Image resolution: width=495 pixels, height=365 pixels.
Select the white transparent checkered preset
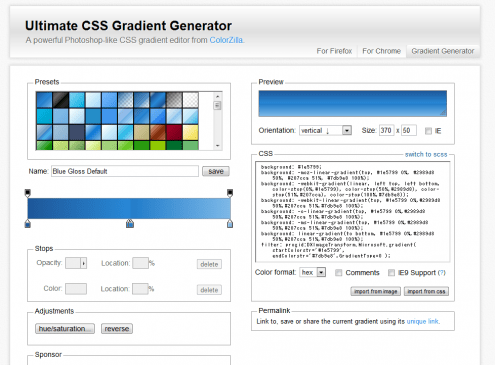tap(190, 100)
